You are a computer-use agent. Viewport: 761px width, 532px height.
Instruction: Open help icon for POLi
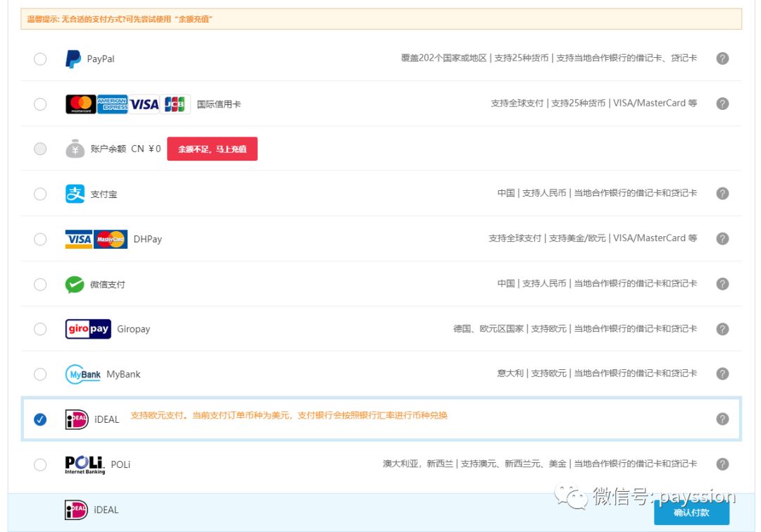[x=722, y=464]
